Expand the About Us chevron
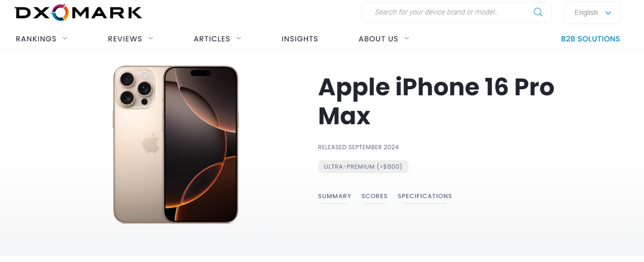Viewport: 644px width, 262px height. tap(407, 38)
